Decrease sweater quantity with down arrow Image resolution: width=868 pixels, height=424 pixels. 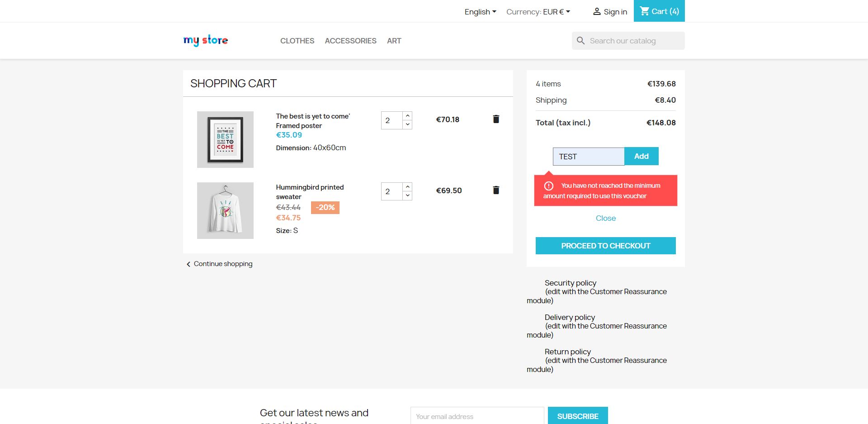pyautogui.click(x=407, y=195)
